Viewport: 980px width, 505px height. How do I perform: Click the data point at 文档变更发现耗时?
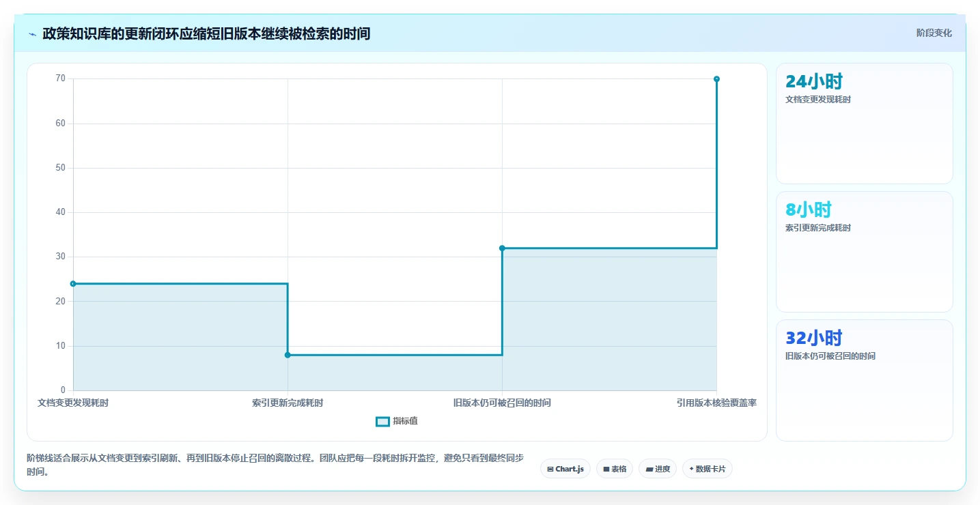(x=73, y=284)
